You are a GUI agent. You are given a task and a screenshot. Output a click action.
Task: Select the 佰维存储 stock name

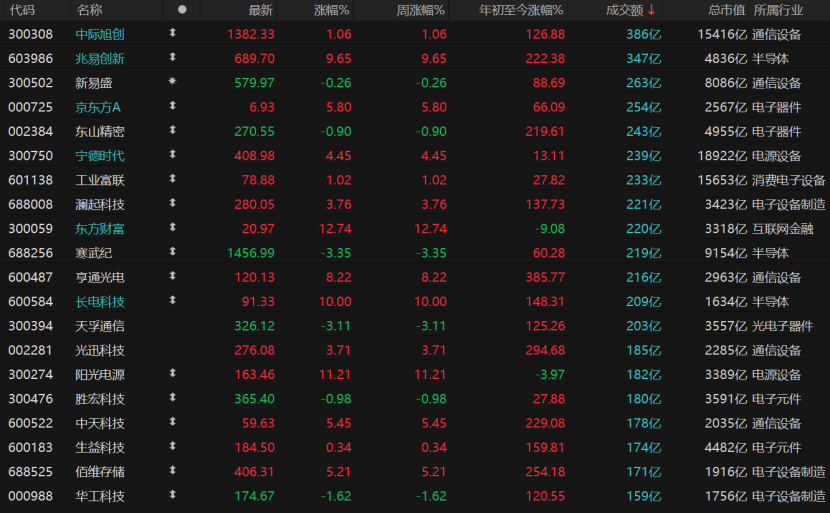point(100,472)
